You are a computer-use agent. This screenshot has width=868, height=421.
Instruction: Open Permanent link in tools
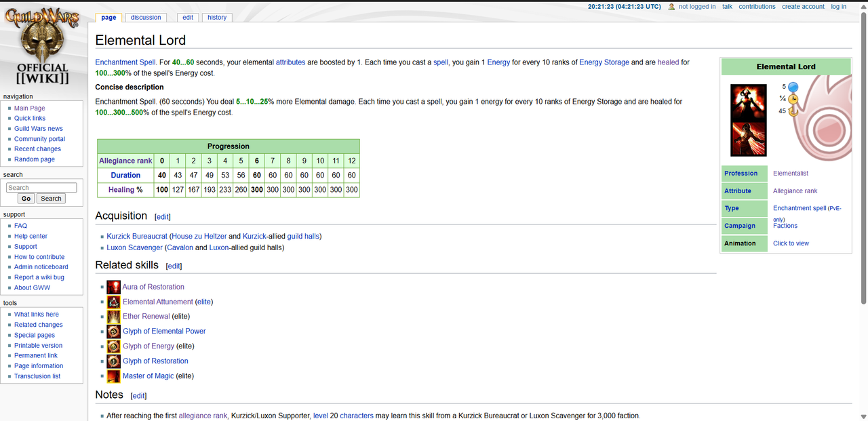[36, 356]
